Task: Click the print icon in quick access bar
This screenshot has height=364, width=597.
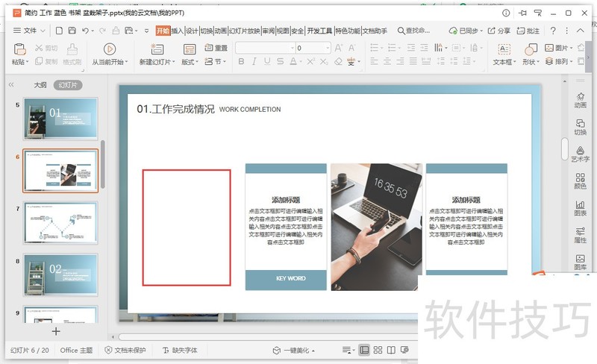Action: pos(116,31)
